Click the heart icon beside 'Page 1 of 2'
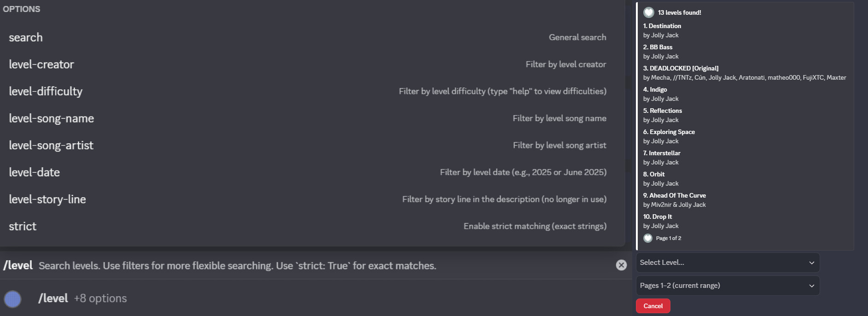This screenshot has width=868, height=316. click(x=648, y=238)
